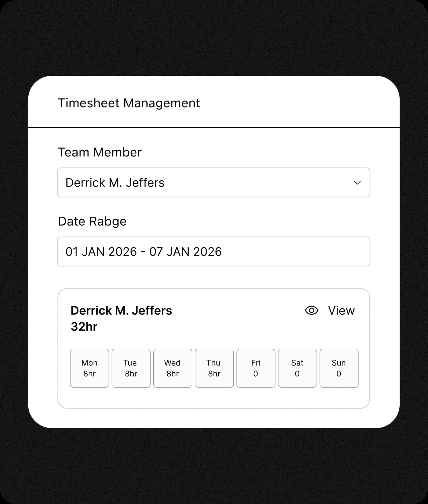Click Derrick M. Jeffers' name on the card
428x504 pixels.
click(121, 310)
